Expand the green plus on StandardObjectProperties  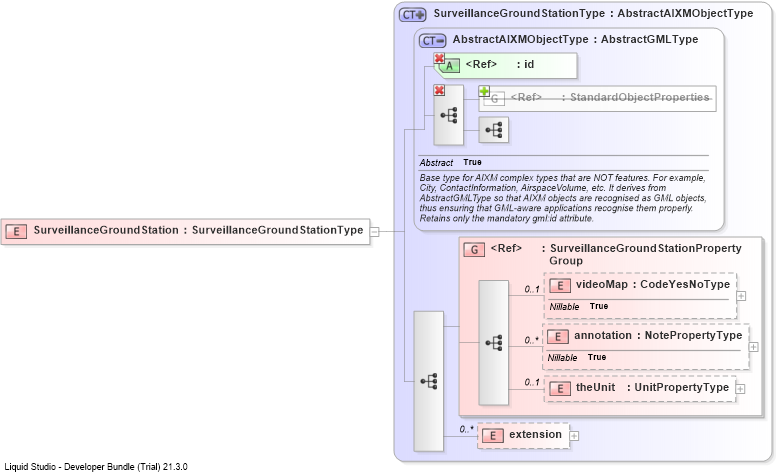click(484, 91)
